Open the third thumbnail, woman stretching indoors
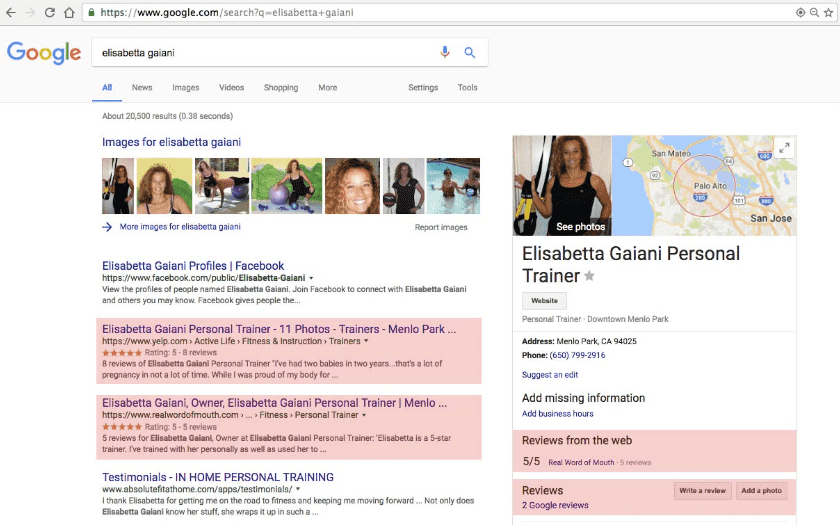 (222, 186)
